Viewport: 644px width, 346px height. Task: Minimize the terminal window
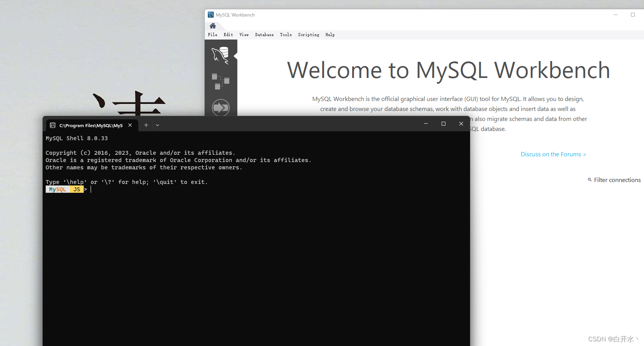click(x=426, y=124)
